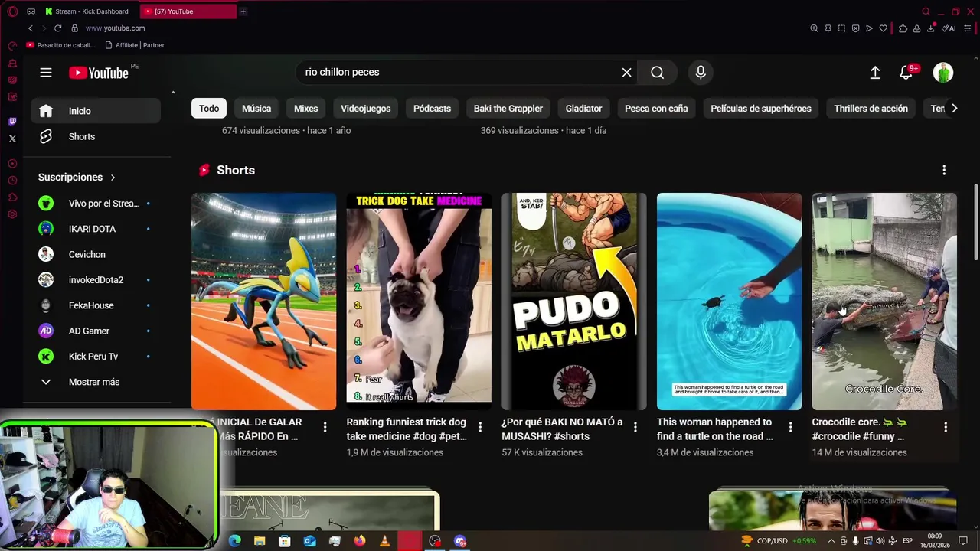The image size is (980, 551).
Task: Open X (Twitter) in the Opera sidebar
Action: point(12,139)
